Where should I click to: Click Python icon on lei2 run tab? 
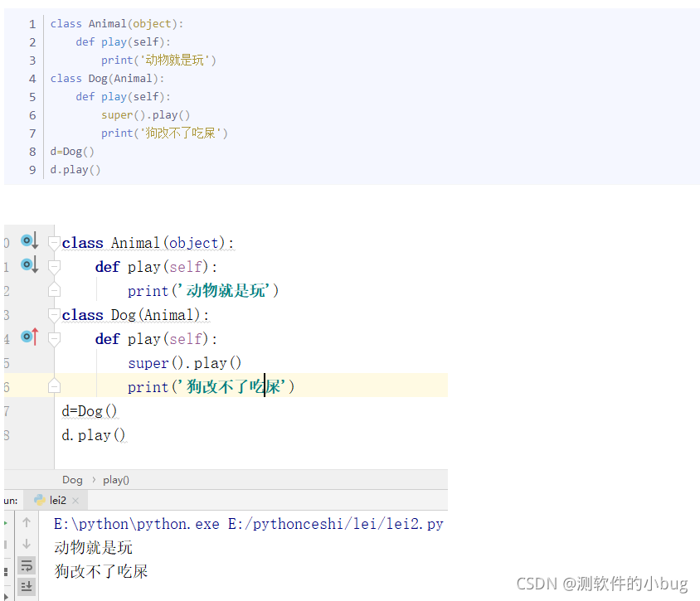tap(39, 500)
